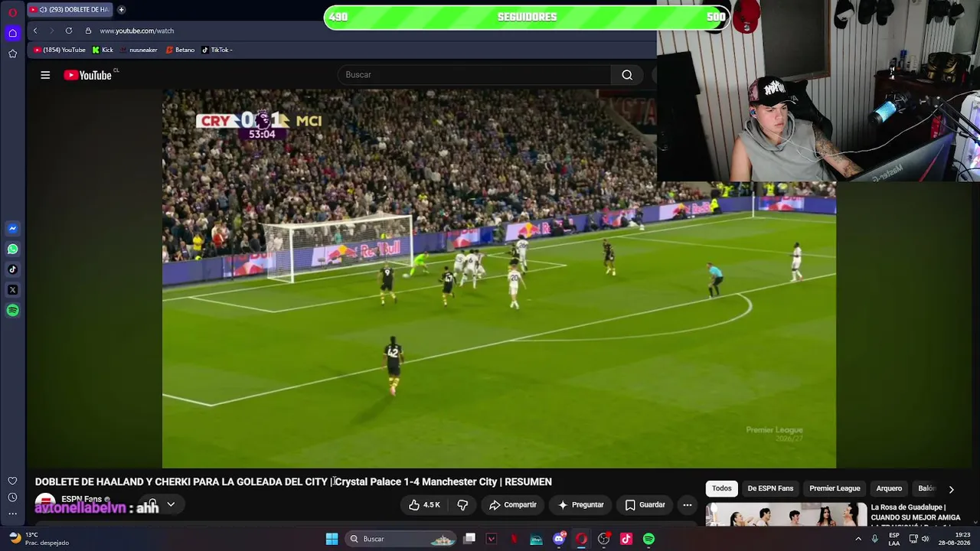
Task: Open the YouTube bookmark in bookmarks bar
Action: point(60,50)
